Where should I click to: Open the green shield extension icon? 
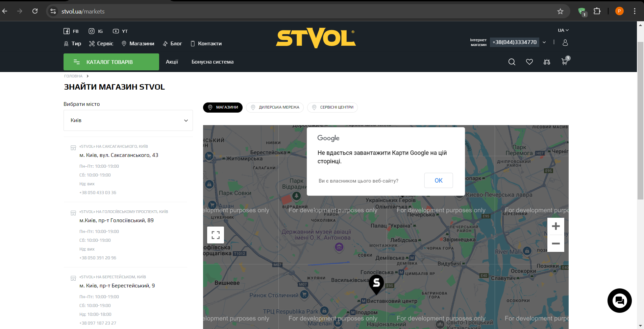click(582, 11)
